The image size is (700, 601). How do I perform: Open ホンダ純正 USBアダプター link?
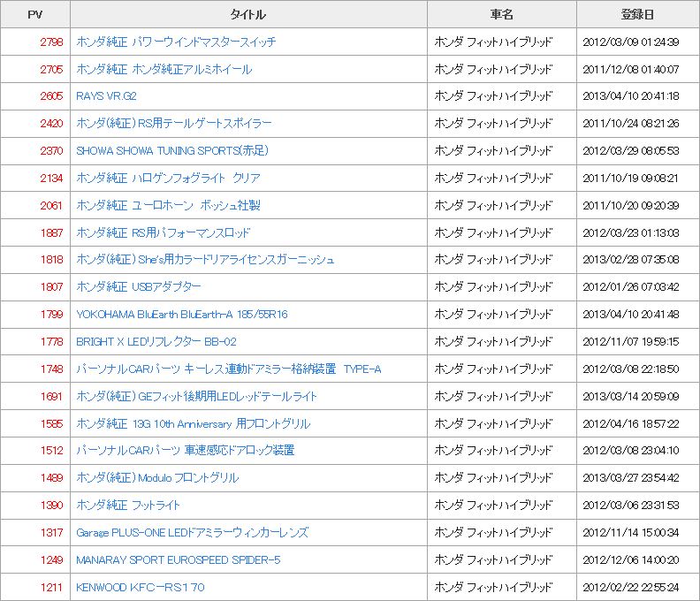coord(139,286)
